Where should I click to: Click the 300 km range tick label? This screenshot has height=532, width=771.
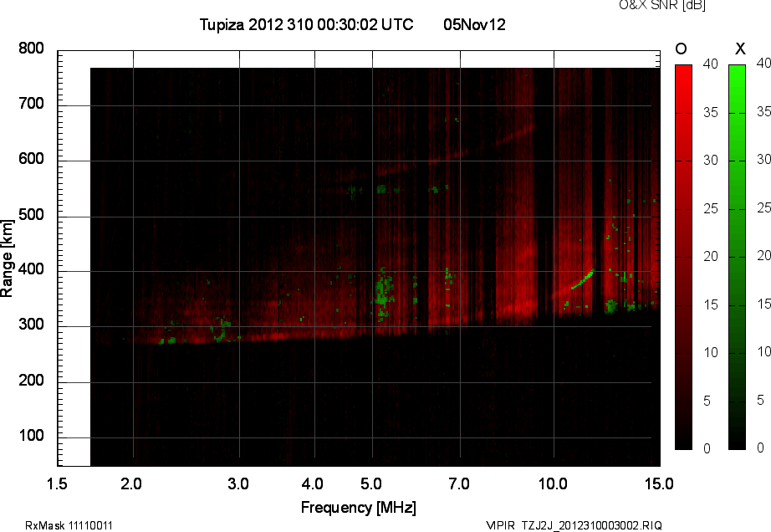31,325
